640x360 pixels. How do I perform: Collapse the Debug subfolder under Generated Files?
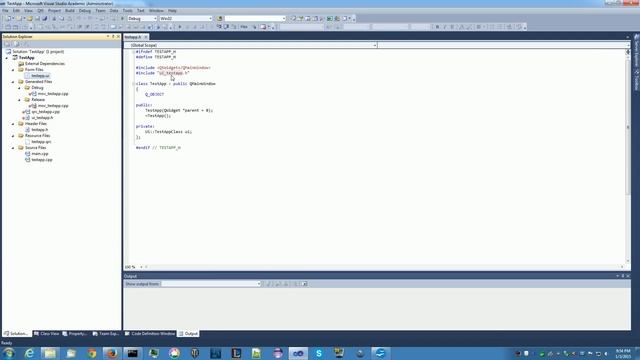(19, 88)
